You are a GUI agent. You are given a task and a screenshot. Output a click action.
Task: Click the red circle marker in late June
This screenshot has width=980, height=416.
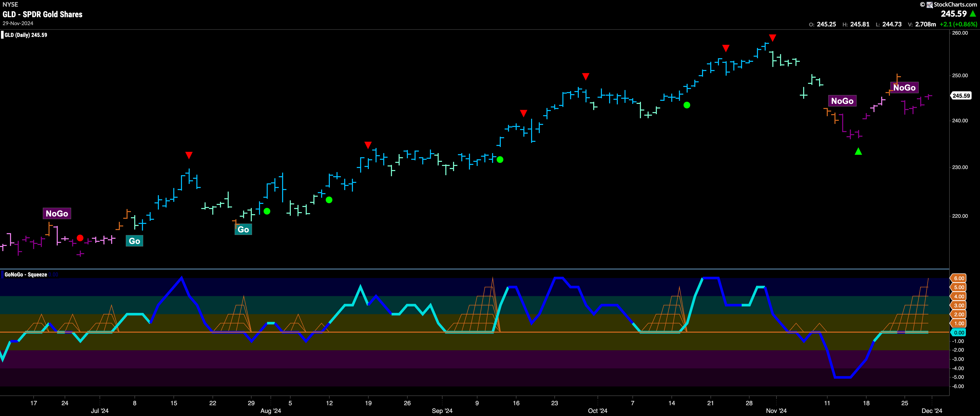tap(80, 238)
